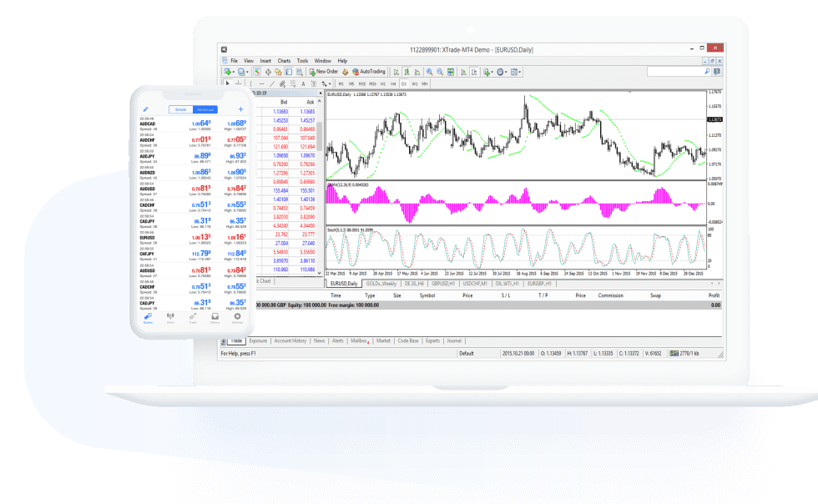Toggle MN timeframe

[x=425, y=83]
